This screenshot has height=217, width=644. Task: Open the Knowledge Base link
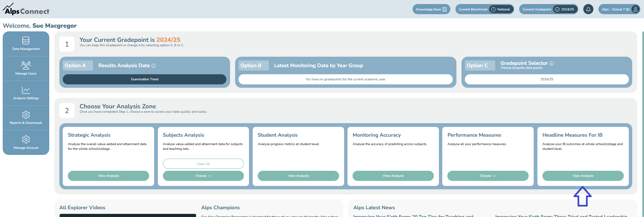point(431,9)
